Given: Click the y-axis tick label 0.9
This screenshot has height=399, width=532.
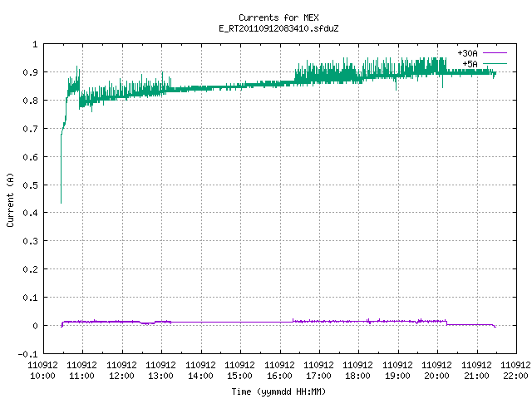Looking at the screenshot, I should tap(30, 72).
